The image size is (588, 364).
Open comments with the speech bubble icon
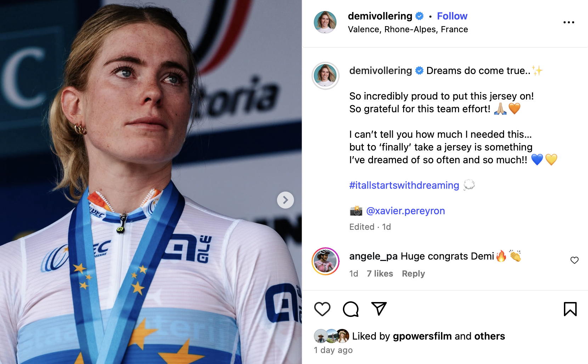[351, 309]
